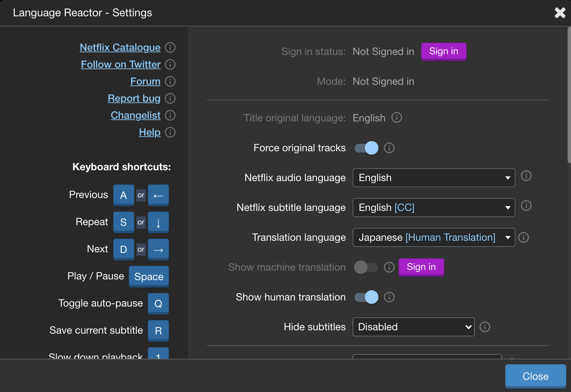The image size is (571, 392).
Task: Click info icon next to Changelist
Action: (x=170, y=115)
